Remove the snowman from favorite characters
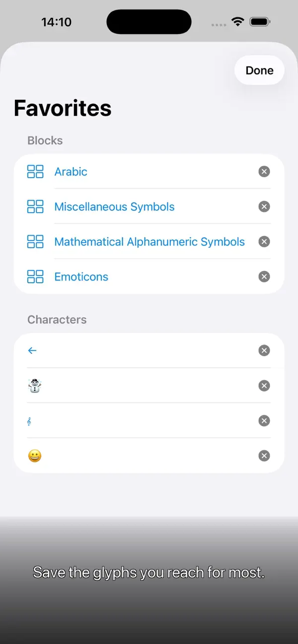The height and width of the screenshot is (644, 298). (x=264, y=386)
